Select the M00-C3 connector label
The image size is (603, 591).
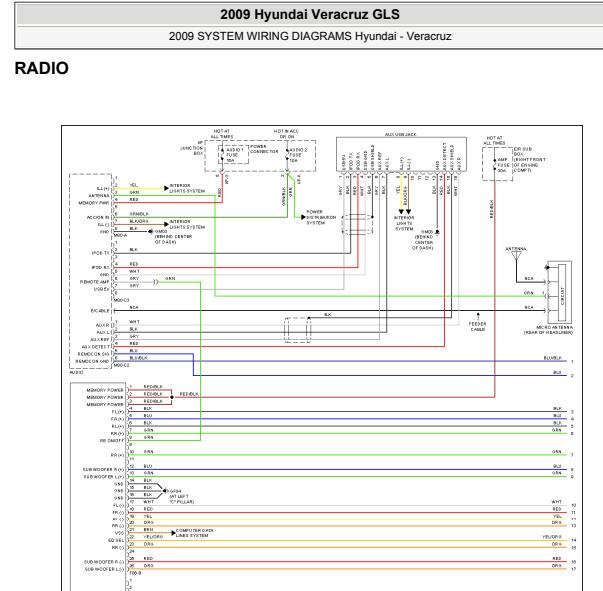(122, 300)
